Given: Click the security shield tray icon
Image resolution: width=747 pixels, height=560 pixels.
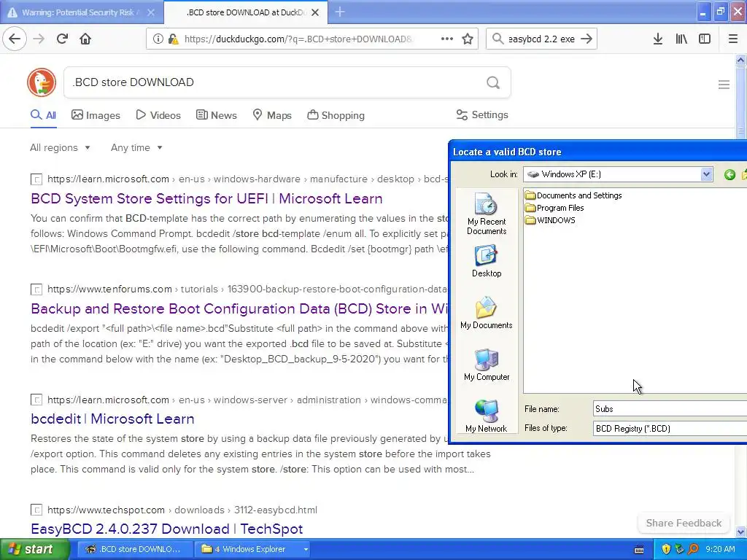Looking at the screenshot, I should pos(666,549).
